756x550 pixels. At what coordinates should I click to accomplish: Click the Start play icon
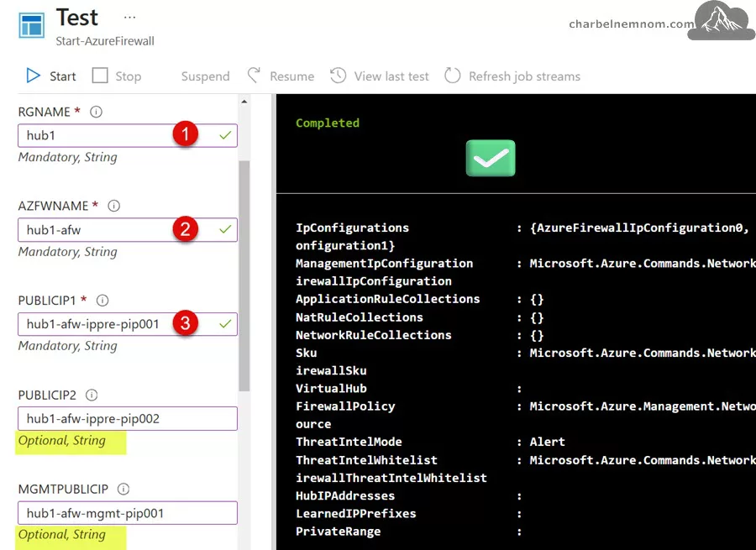(34, 76)
